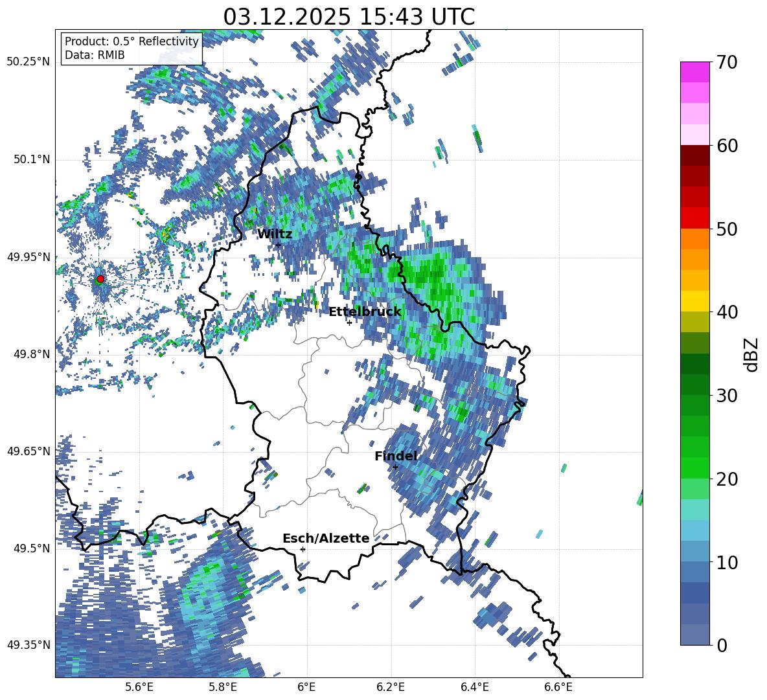Click the Wiltz city label
Image resolution: width=767 pixels, height=700 pixels.
click(x=275, y=234)
